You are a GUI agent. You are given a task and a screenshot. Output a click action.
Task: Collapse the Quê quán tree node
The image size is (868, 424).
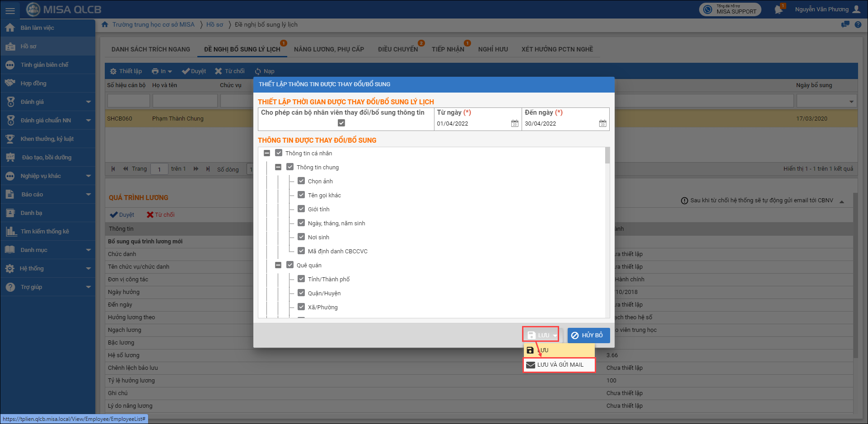(278, 265)
